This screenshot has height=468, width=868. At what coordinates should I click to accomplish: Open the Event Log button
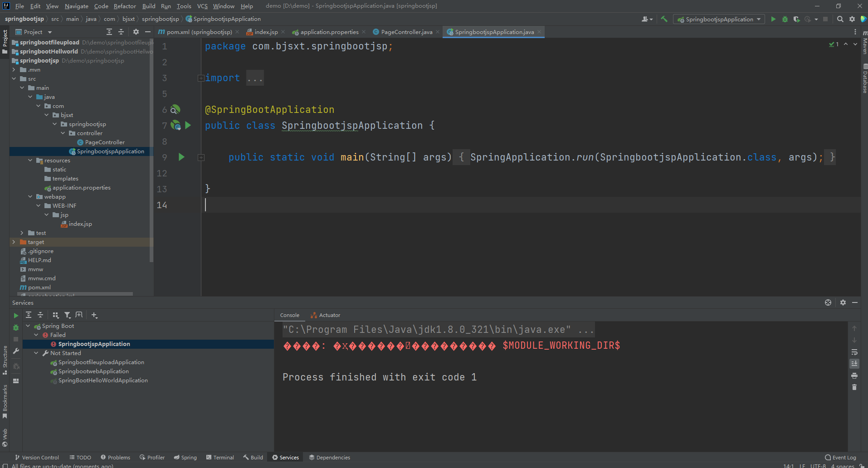(840, 457)
